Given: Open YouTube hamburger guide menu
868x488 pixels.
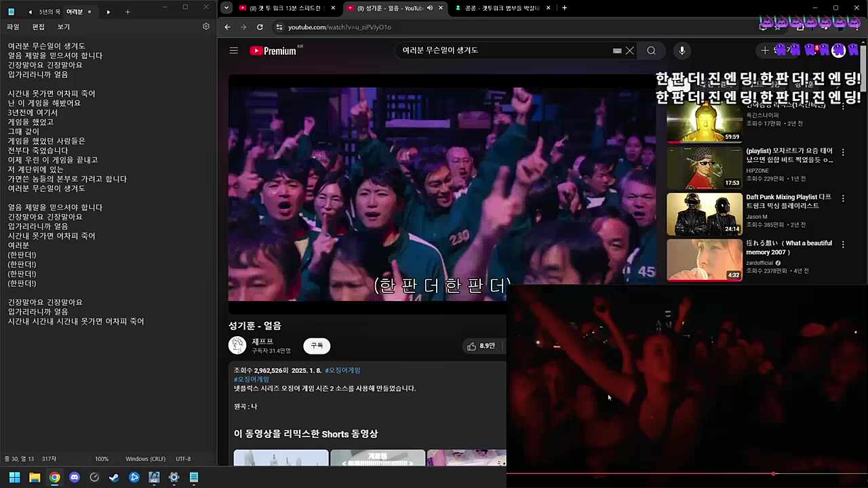Looking at the screenshot, I should pyautogui.click(x=233, y=50).
